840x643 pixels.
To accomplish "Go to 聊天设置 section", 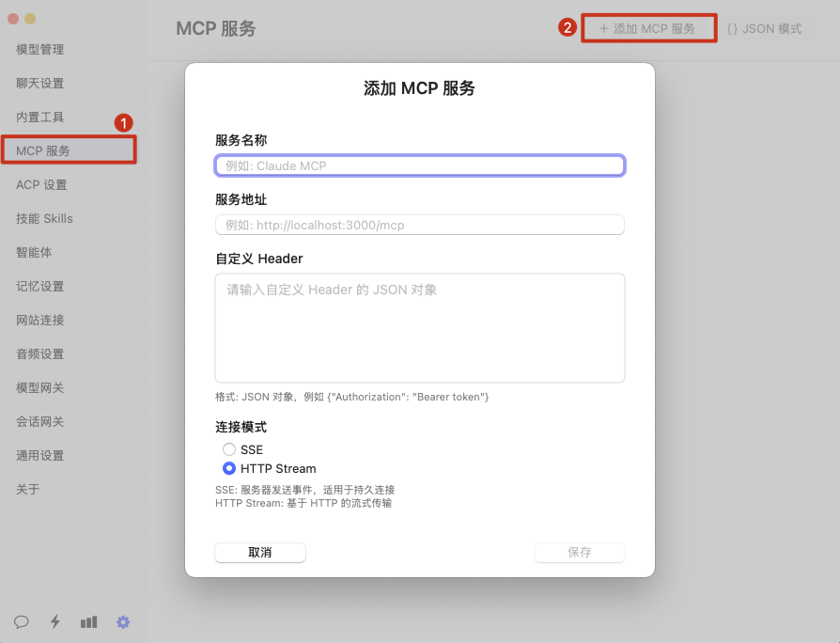I will pyautogui.click(x=40, y=83).
